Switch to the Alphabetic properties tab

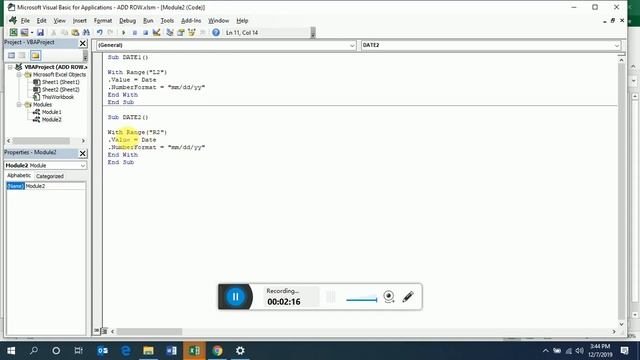pos(19,176)
